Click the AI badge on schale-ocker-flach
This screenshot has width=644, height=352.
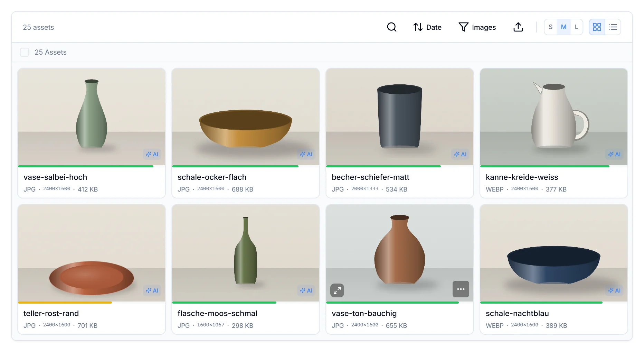pyautogui.click(x=306, y=154)
